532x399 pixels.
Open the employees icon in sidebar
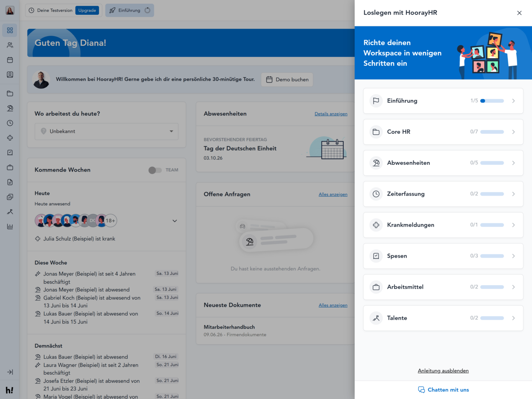tap(10, 45)
